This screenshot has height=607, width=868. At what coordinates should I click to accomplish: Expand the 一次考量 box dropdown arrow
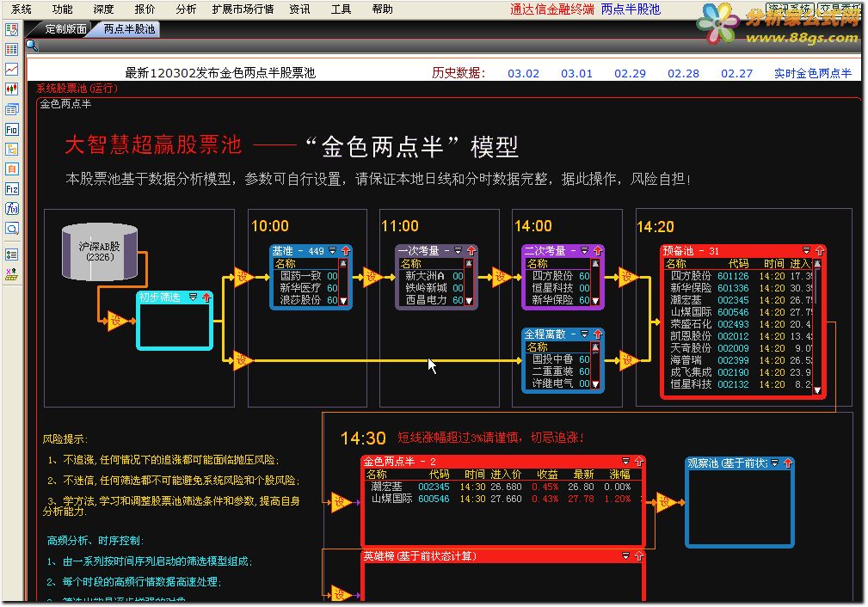pos(458,251)
